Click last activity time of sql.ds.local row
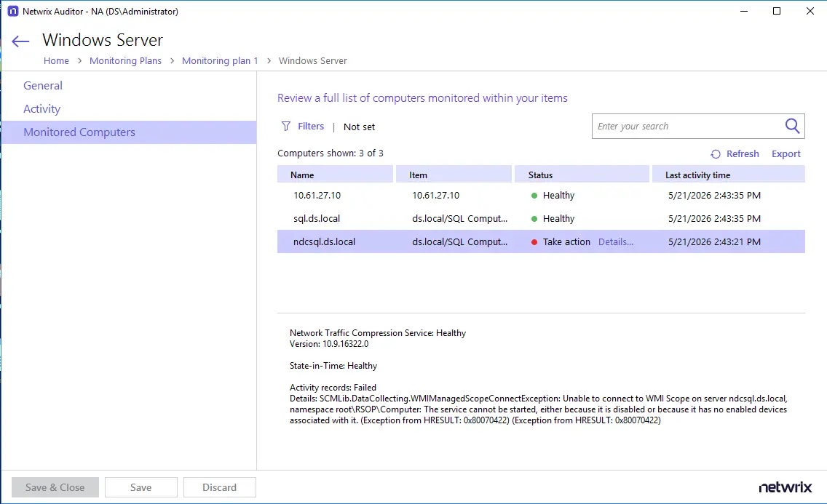This screenshot has width=827, height=504. [714, 219]
